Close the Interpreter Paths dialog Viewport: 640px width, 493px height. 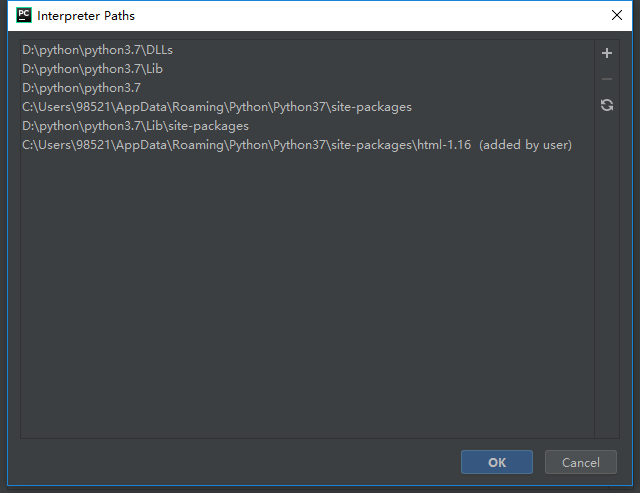617,16
